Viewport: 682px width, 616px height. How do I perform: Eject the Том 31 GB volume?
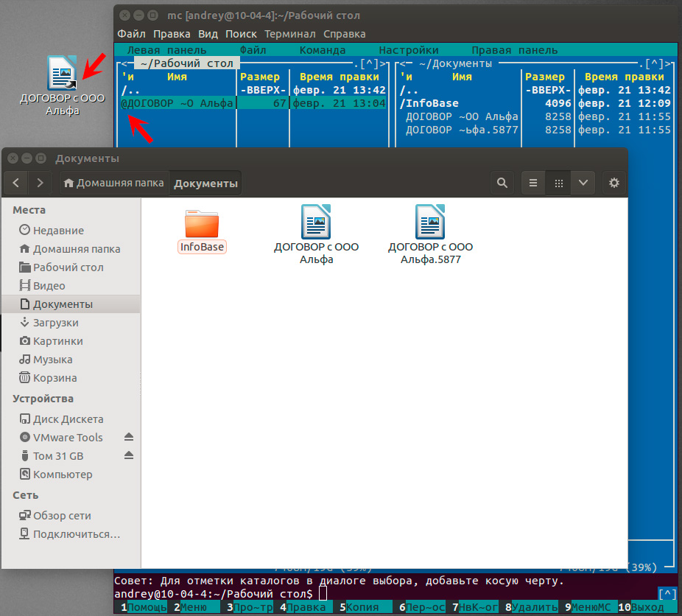click(x=129, y=456)
